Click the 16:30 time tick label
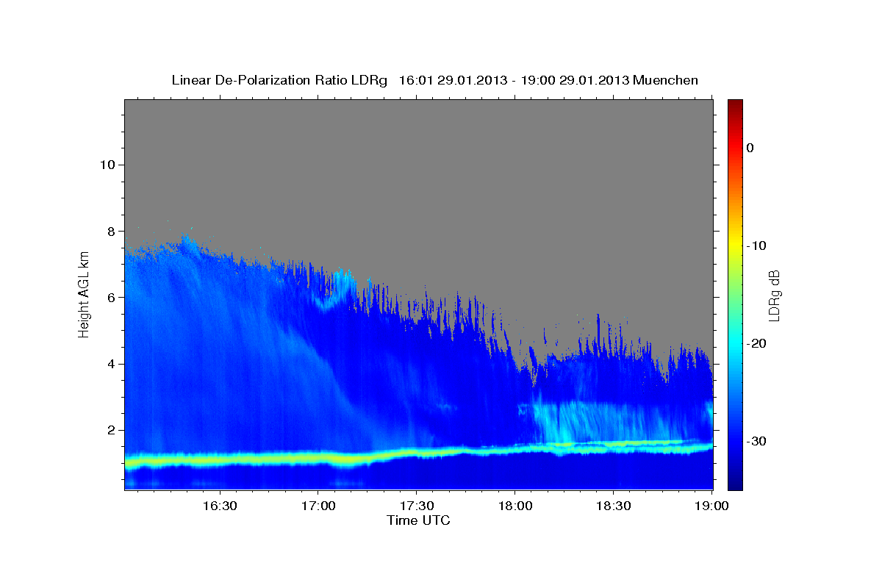Screen dimensions: 882x588 click(x=220, y=506)
